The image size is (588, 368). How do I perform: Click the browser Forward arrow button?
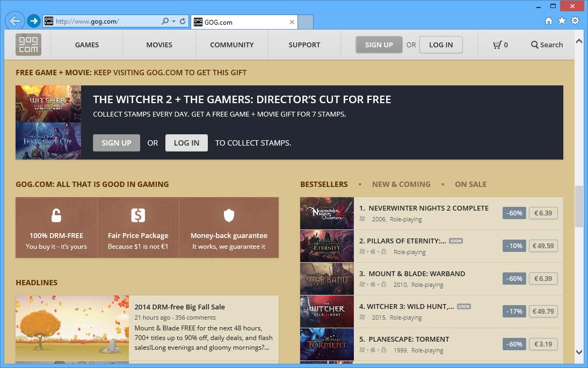pos(33,21)
